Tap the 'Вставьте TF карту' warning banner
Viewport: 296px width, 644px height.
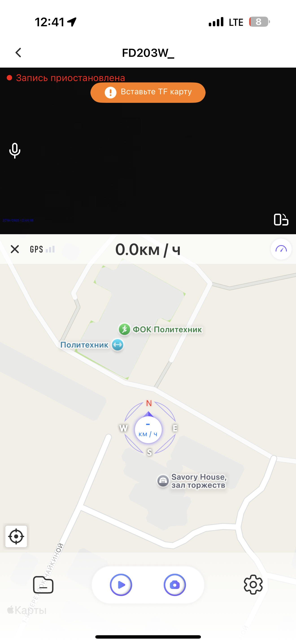click(148, 93)
